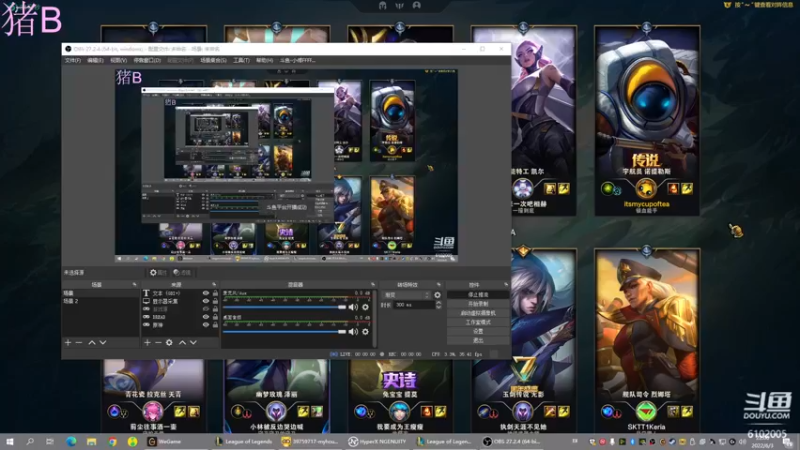This screenshot has width=800, height=450.
Task: Pop out the Controls dock via its header icon
Action: (x=506, y=284)
